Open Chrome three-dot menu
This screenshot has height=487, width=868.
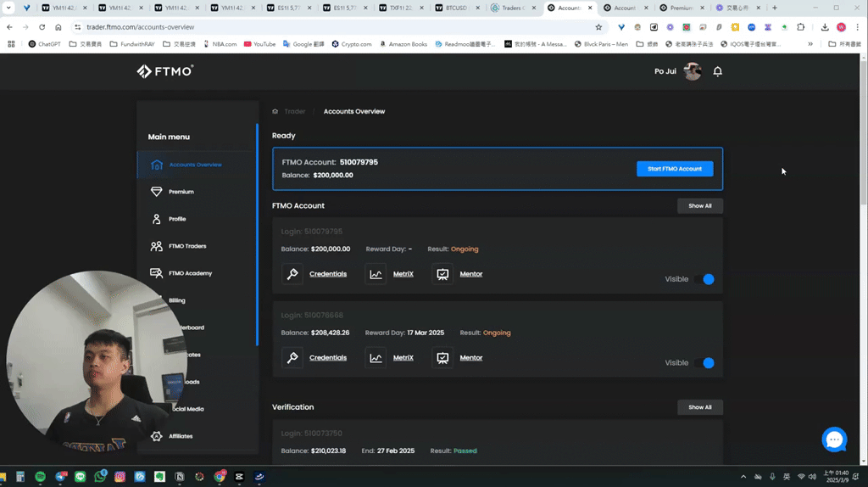click(858, 26)
